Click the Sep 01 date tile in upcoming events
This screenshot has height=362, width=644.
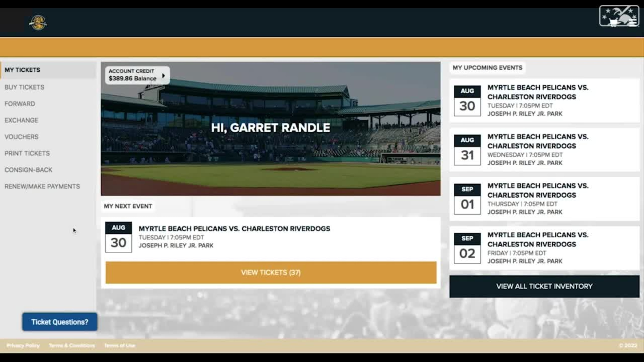[x=467, y=199]
